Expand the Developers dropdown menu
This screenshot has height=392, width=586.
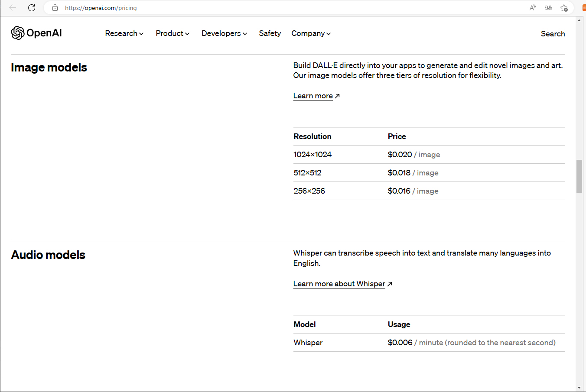pyautogui.click(x=224, y=33)
